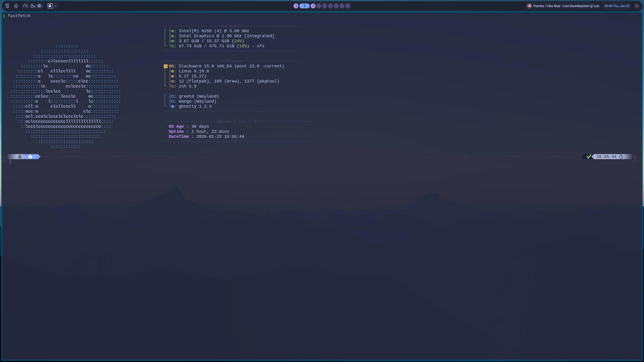Click the Slackware S prompt segment
This screenshot has width=644, height=362.
pos(20,157)
